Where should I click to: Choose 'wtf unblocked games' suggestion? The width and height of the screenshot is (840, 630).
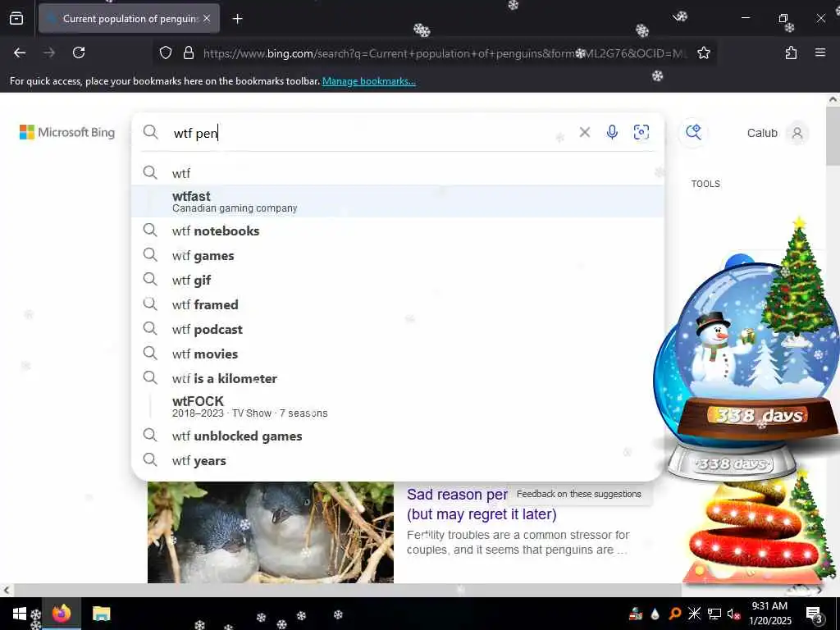tap(398, 436)
